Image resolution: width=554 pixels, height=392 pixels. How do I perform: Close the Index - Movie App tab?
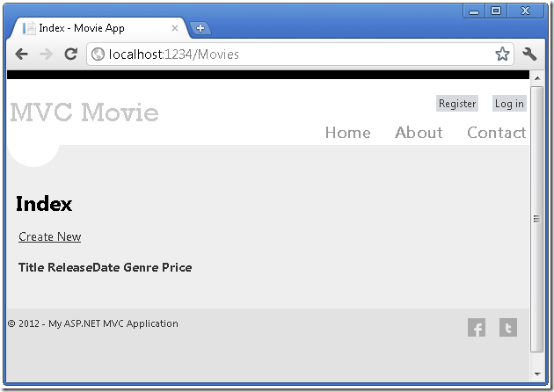click(x=174, y=28)
